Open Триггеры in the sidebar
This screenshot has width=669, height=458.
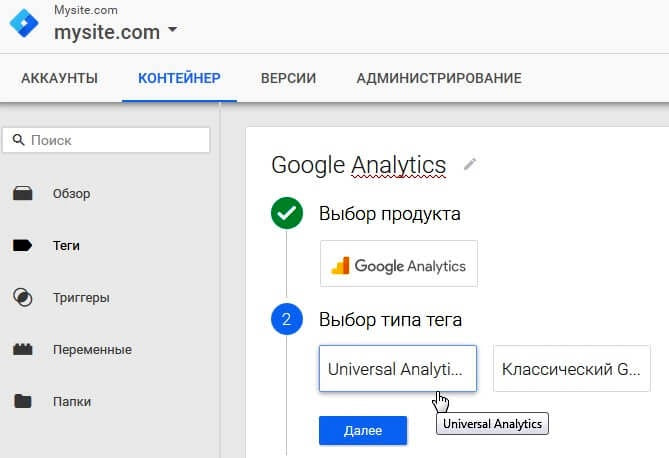tap(81, 297)
